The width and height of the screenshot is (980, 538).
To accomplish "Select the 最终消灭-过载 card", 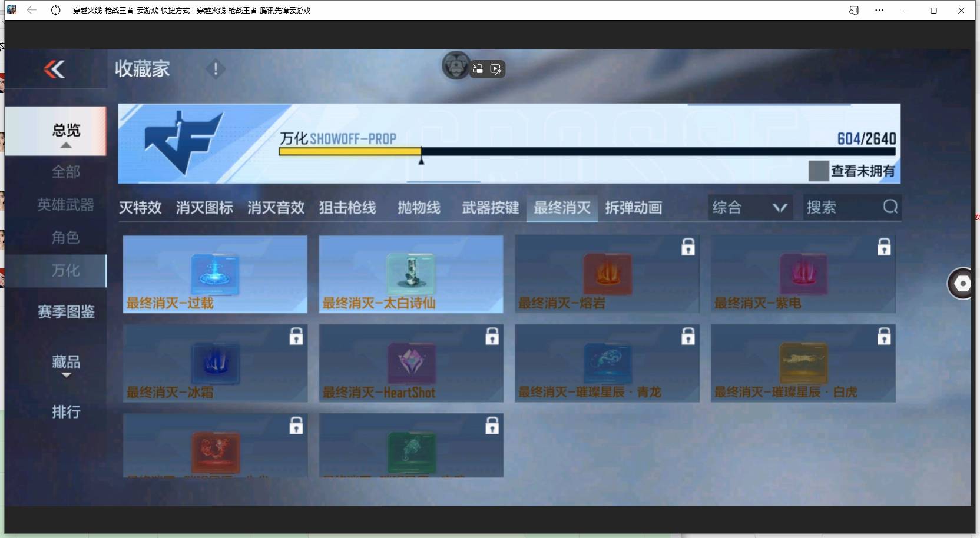I will click(215, 274).
